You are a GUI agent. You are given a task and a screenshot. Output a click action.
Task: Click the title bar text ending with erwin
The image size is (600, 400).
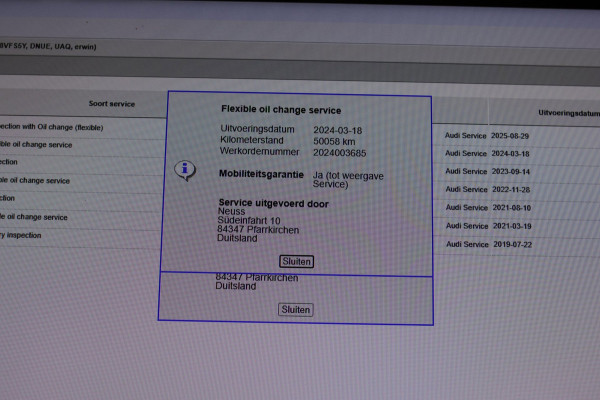click(48, 46)
